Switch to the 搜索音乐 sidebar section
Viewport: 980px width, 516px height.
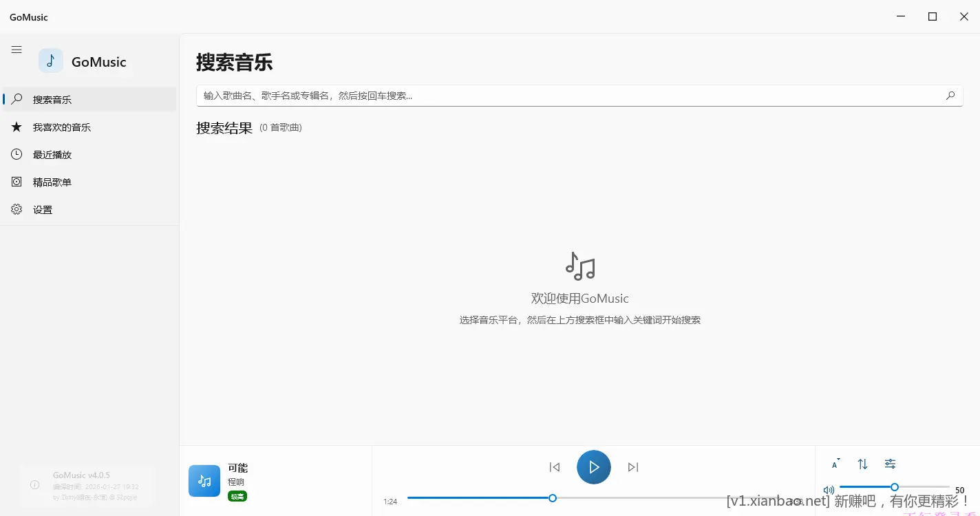click(52, 99)
